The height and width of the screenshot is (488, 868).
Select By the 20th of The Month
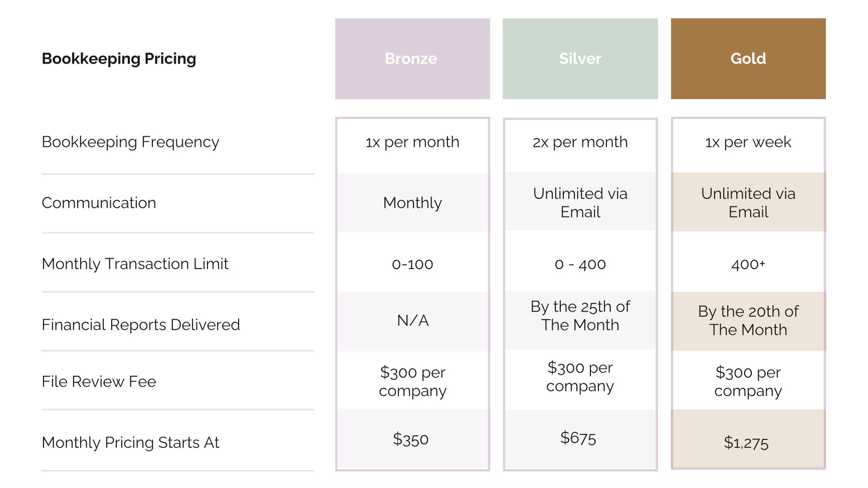pos(748,321)
